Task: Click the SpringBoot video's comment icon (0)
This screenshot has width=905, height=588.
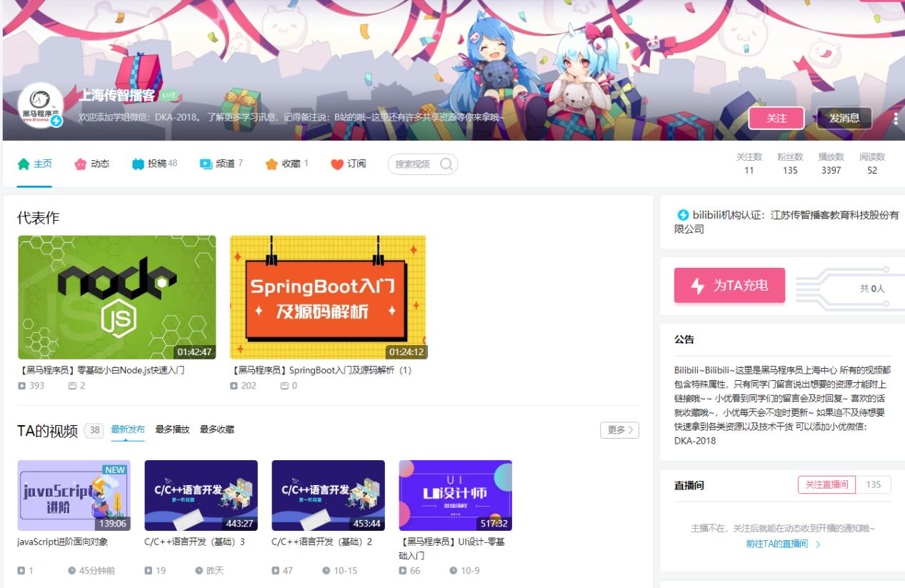Action: (x=284, y=386)
